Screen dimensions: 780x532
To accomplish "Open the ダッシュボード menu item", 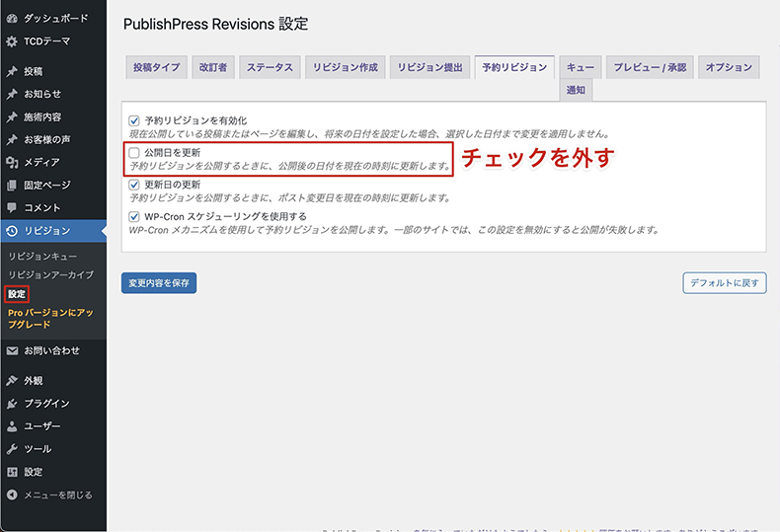I will [x=53, y=19].
